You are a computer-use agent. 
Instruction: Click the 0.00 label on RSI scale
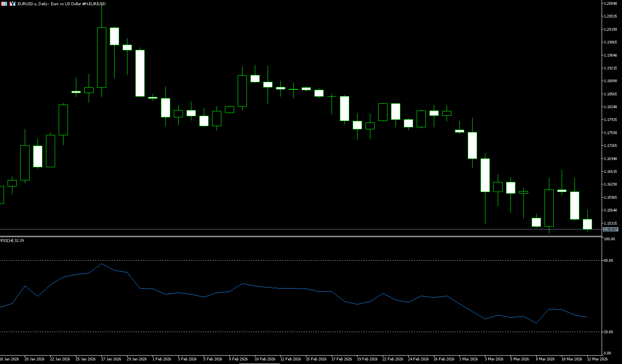(x=607, y=353)
